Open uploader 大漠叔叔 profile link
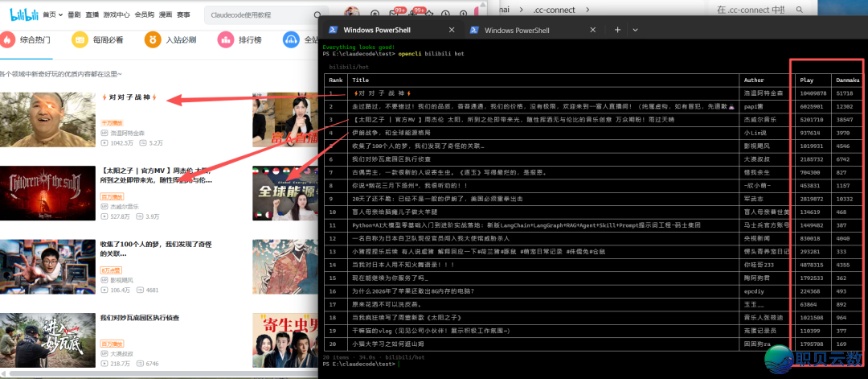 [121, 353]
